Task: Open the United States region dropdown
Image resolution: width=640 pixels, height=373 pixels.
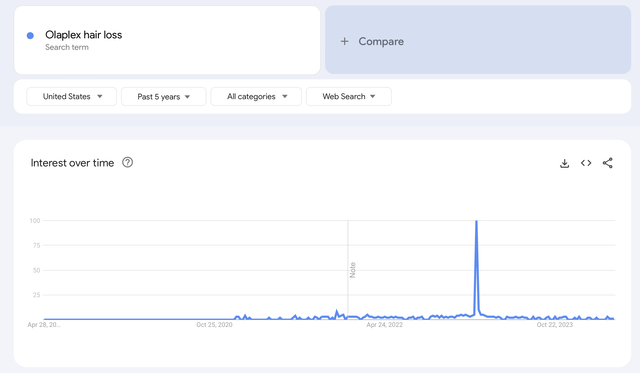Action: [71, 96]
